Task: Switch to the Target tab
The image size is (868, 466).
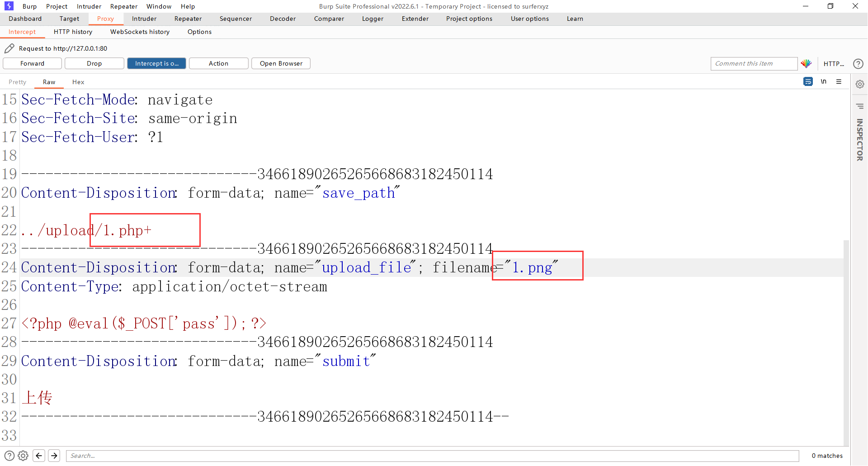Action: (69, 19)
